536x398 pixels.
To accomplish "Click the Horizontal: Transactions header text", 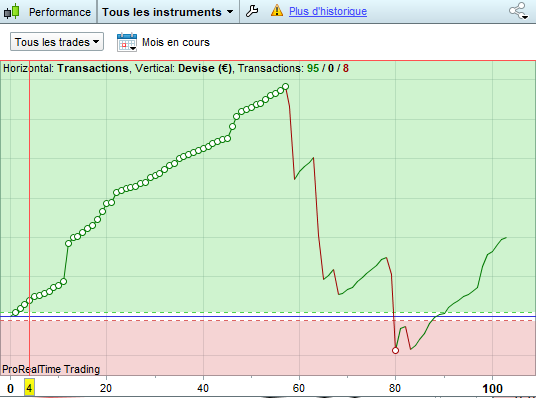I will 66,68.
